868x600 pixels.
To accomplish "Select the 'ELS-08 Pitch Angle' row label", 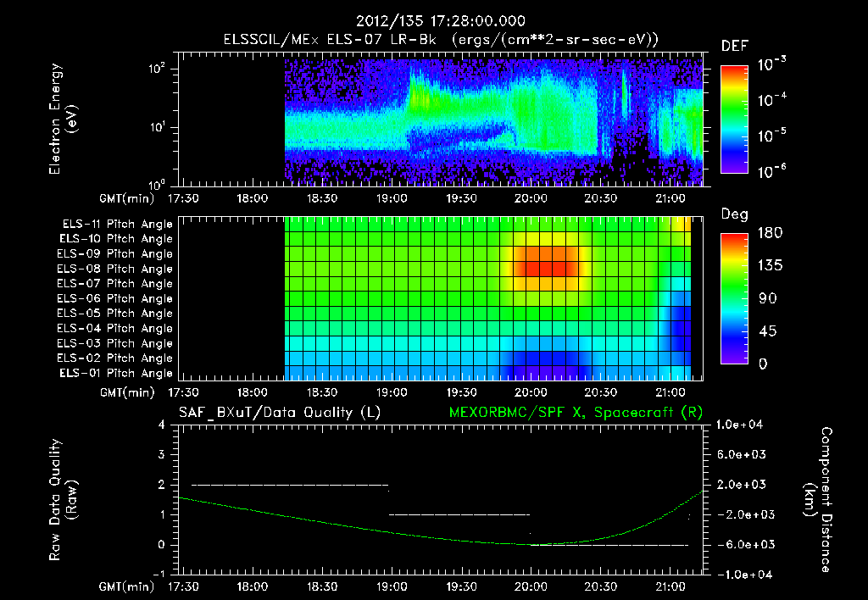I will pyautogui.click(x=115, y=269).
